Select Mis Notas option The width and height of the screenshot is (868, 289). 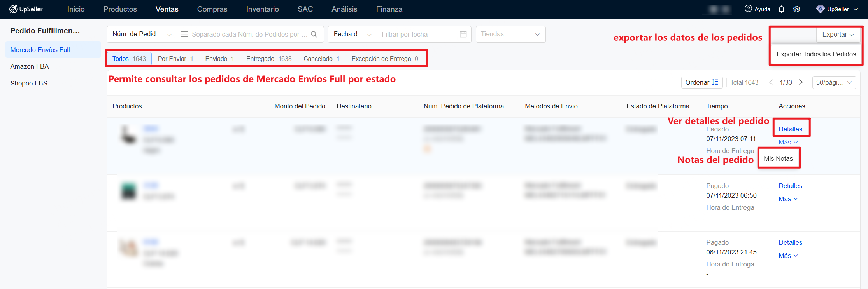coord(778,158)
